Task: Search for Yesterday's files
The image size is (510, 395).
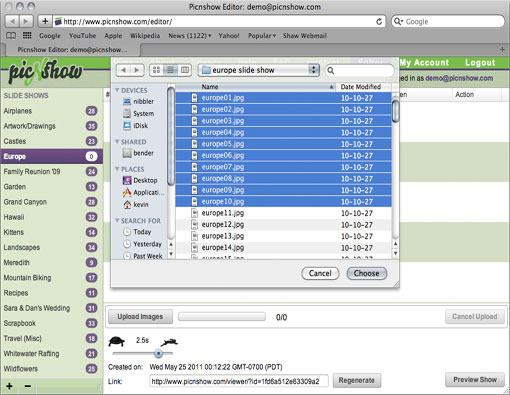Action: [x=142, y=244]
